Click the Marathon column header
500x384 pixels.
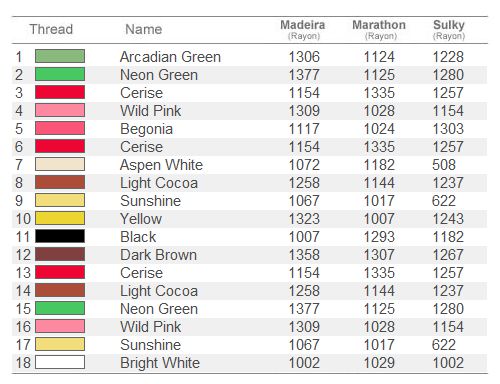379,29
